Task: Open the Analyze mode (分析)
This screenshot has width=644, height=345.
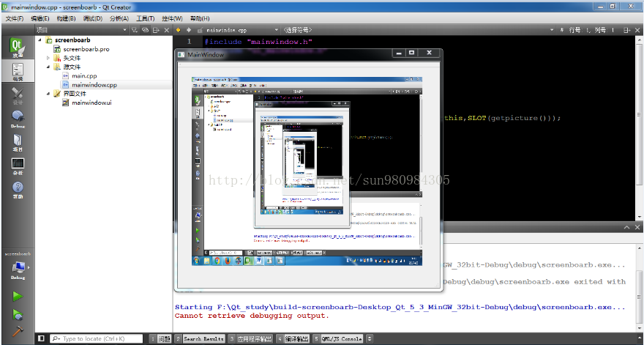Action: tap(18, 166)
